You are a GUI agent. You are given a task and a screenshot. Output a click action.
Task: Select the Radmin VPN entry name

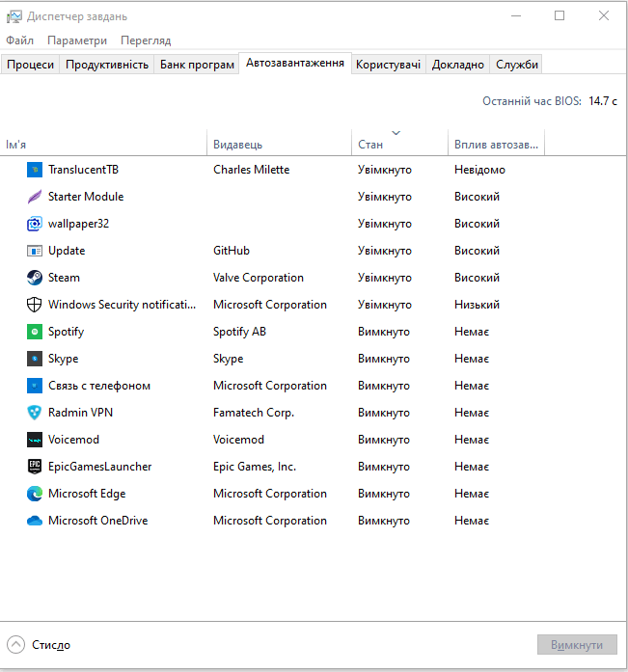point(80,413)
